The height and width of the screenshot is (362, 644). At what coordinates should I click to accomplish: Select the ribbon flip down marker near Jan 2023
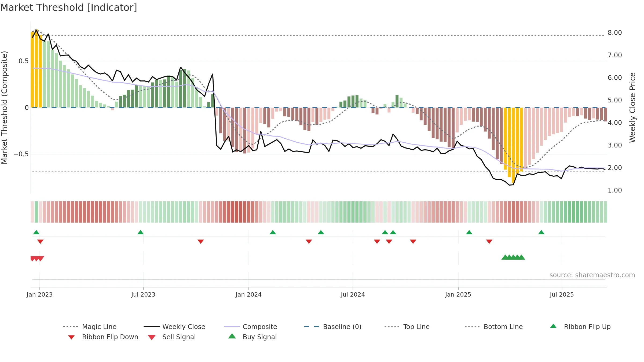(40, 242)
